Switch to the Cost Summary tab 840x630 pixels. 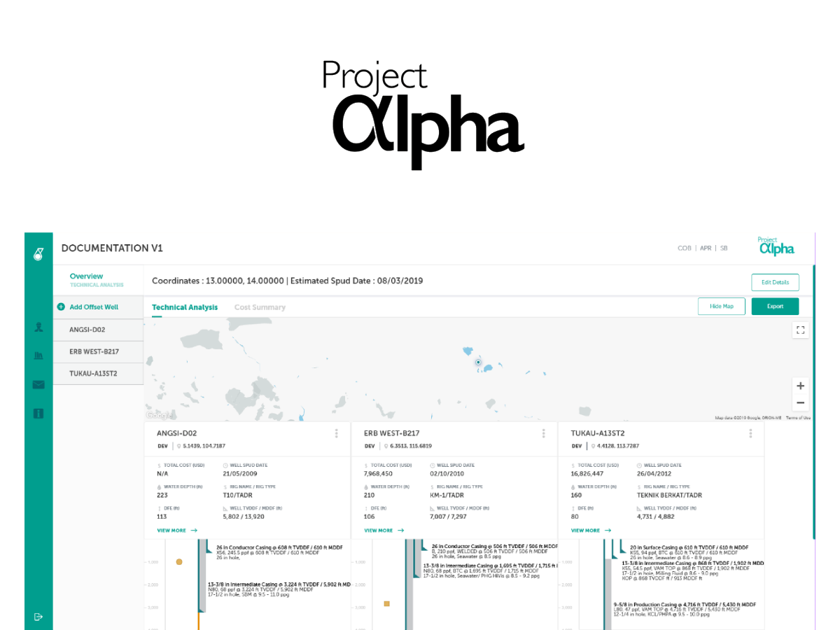click(260, 307)
